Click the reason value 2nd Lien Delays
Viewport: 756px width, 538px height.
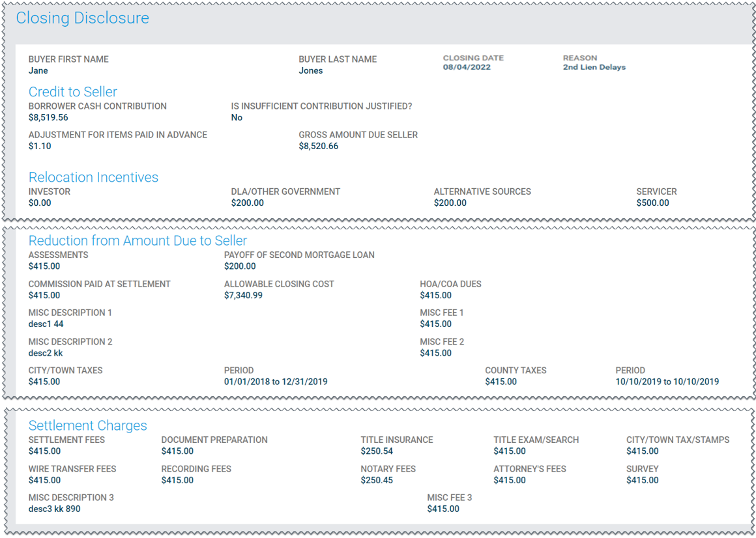point(594,67)
